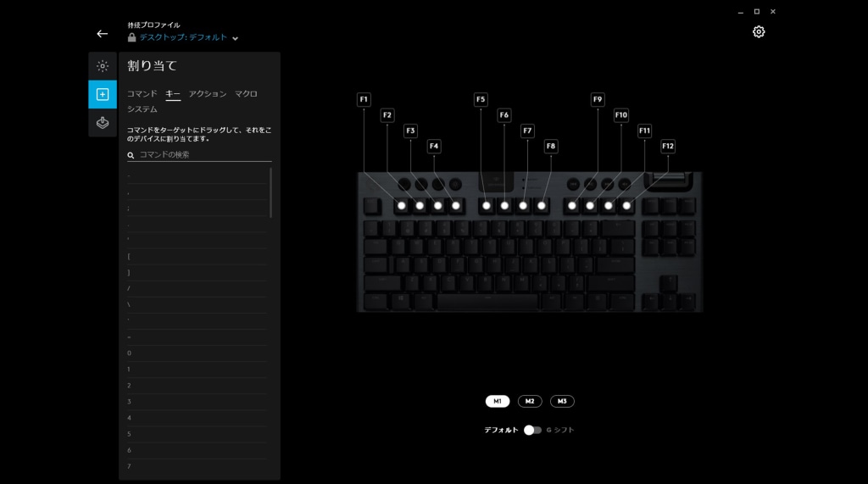The image size is (868, 484).
Task: Open the アクション tab
Action: point(208,93)
